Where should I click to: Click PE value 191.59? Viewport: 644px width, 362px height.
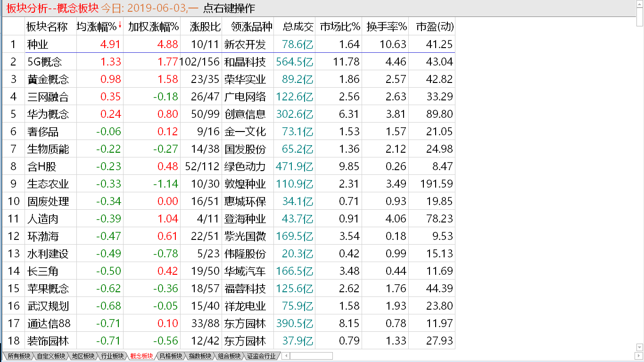pos(436,184)
